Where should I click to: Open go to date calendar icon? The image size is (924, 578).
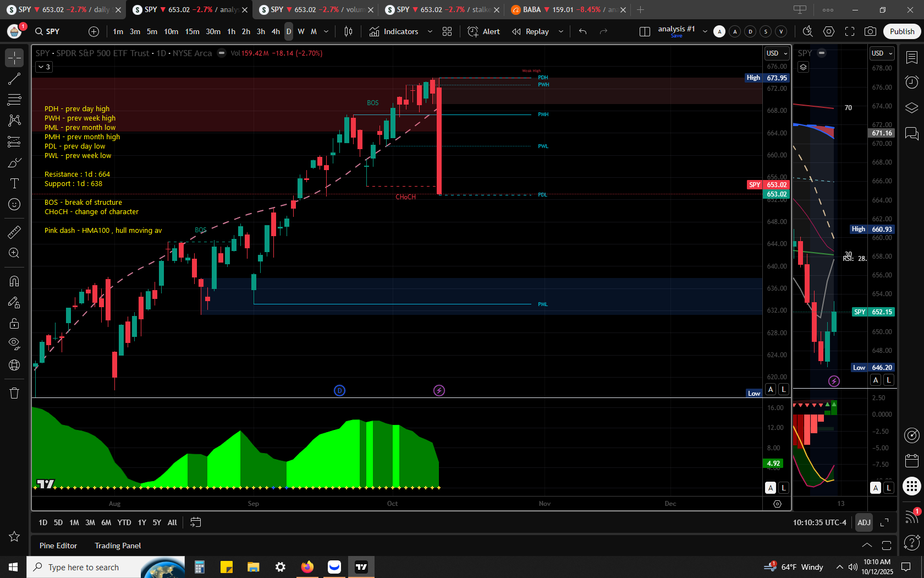pyautogui.click(x=195, y=522)
